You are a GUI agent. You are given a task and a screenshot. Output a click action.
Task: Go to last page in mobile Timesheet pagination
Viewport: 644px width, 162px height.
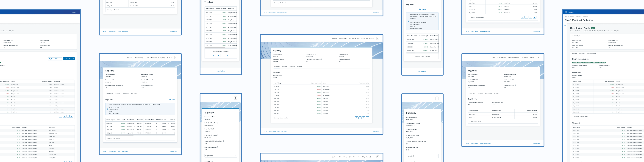(227, 55)
